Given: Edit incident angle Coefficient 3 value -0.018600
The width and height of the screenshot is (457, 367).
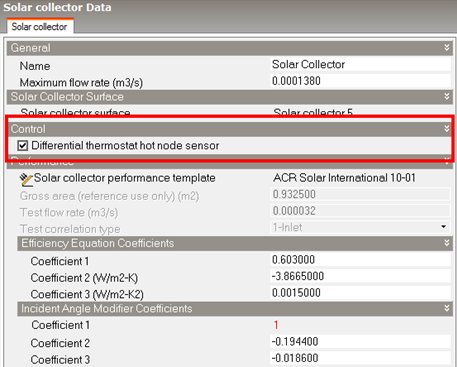Looking at the screenshot, I should click(361, 358).
